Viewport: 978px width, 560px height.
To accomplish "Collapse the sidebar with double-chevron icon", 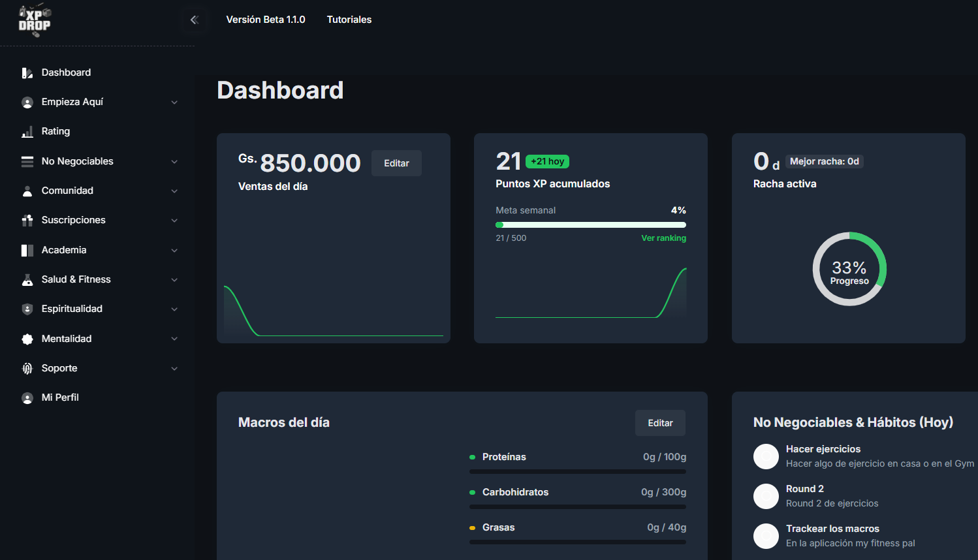I will click(x=194, y=20).
